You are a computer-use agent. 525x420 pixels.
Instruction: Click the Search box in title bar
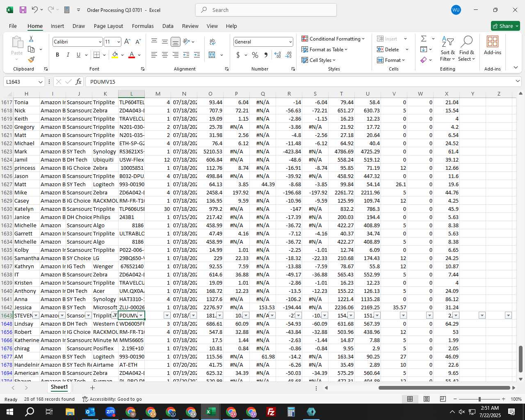(x=266, y=10)
